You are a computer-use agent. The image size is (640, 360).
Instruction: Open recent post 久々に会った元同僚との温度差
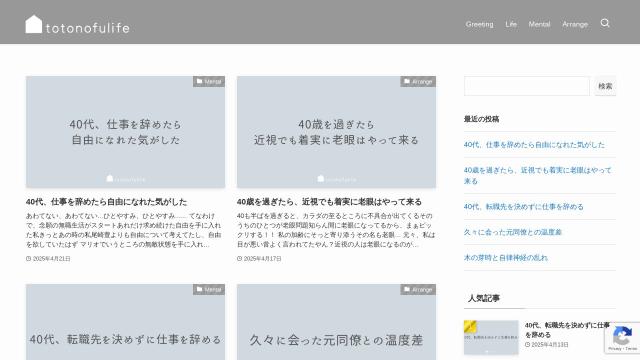512,232
